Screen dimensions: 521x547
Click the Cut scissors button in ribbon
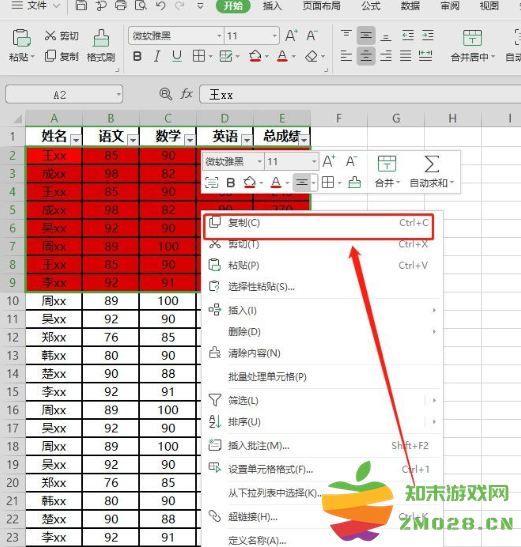[x=61, y=36]
